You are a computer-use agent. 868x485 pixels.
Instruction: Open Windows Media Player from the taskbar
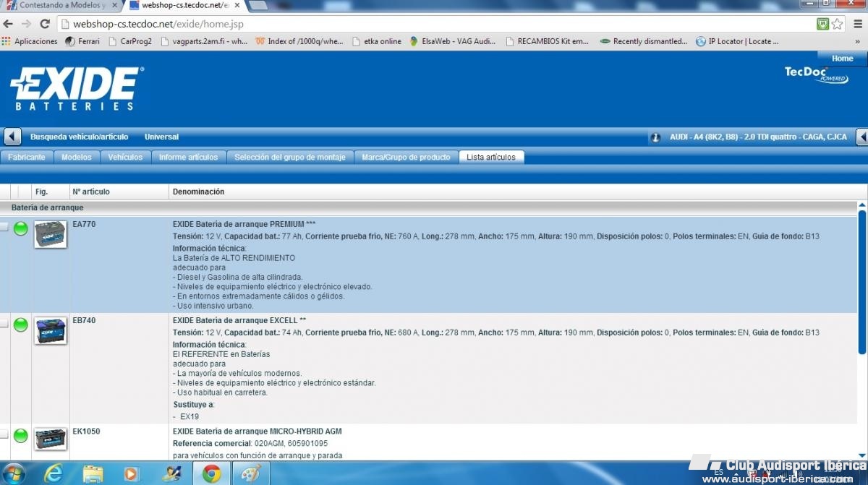pyautogui.click(x=132, y=473)
